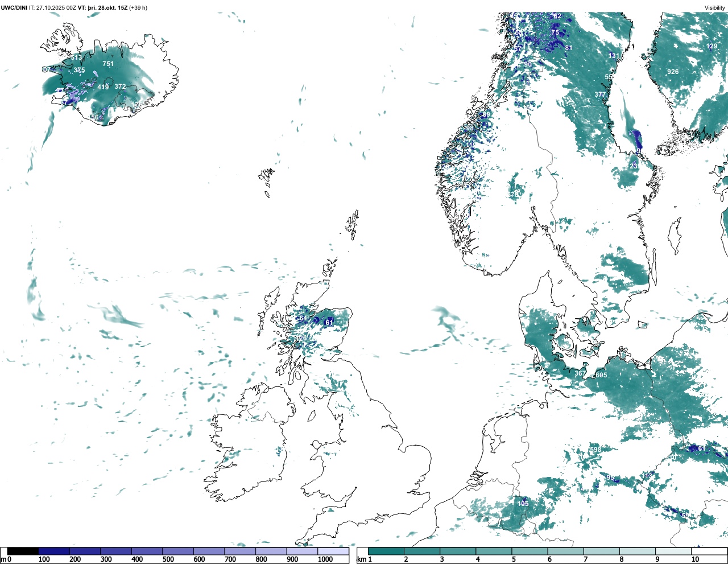Click the '751' value over Iceland
The height and width of the screenshot is (564, 728).
pyautogui.click(x=108, y=64)
